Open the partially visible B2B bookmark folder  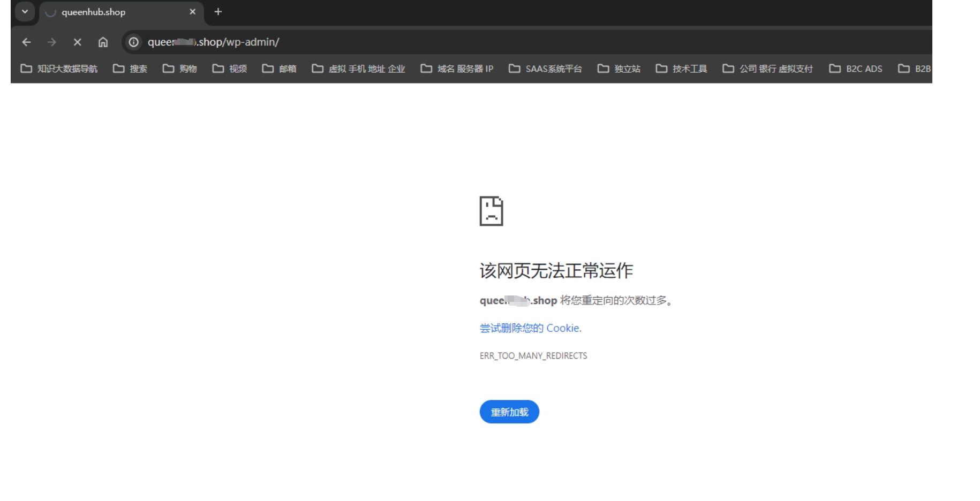pyautogui.click(x=915, y=69)
